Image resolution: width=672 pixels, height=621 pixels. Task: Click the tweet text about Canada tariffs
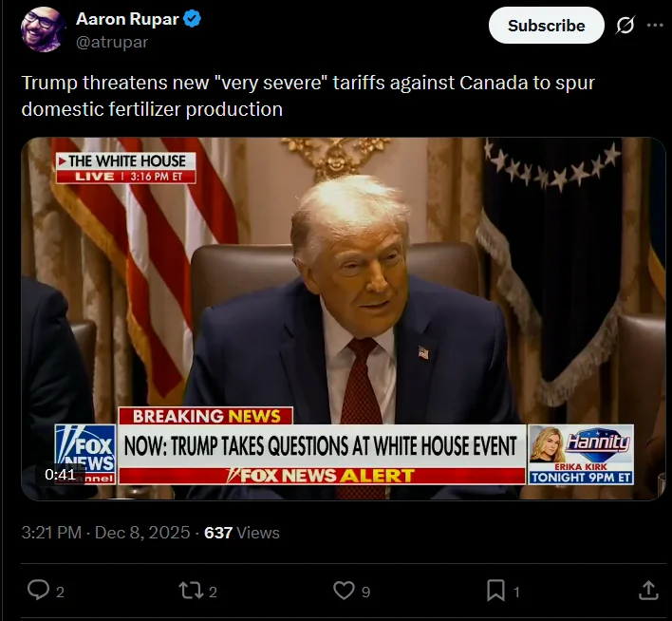[308, 95]
